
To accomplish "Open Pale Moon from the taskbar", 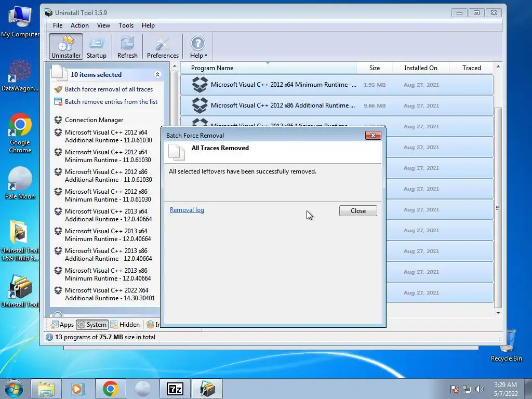I will [143, 389].
